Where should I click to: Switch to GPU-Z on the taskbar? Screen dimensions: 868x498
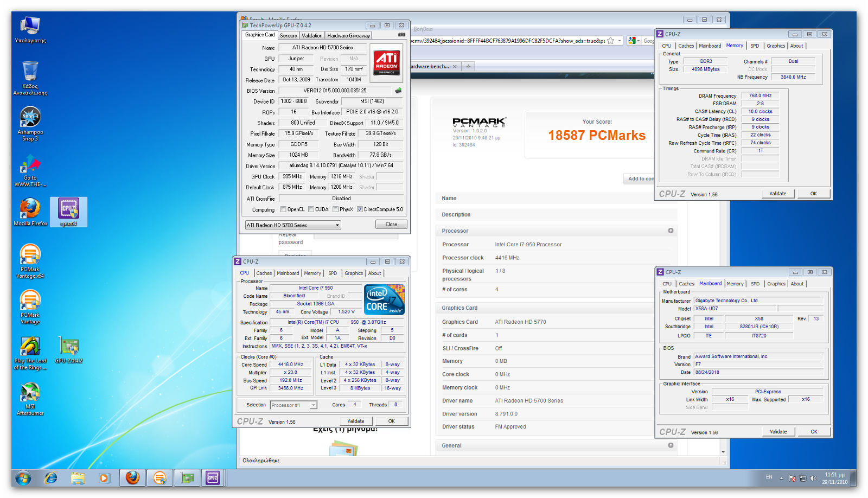click(187, 478)
